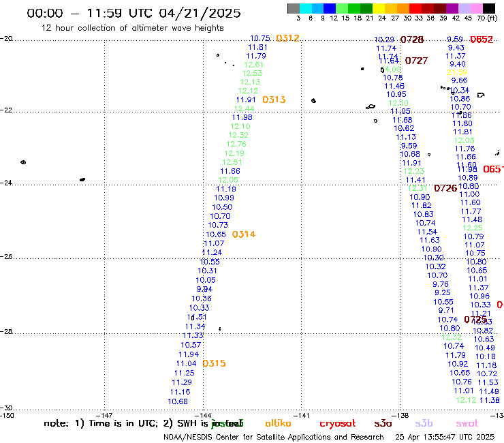Image resolution: width=504 pixels, height=443 pixels.
Task: Select the wave height value 12.53
Action: point(252,73)
